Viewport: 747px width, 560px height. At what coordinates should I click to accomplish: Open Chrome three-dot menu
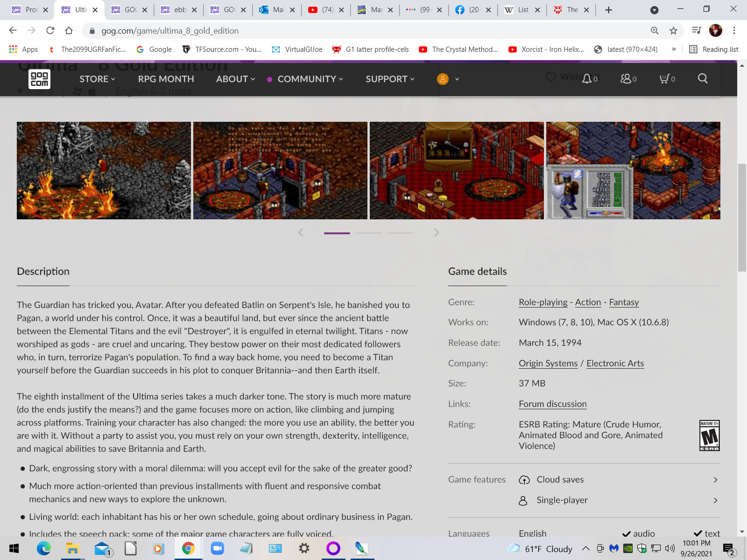[734, 30]
